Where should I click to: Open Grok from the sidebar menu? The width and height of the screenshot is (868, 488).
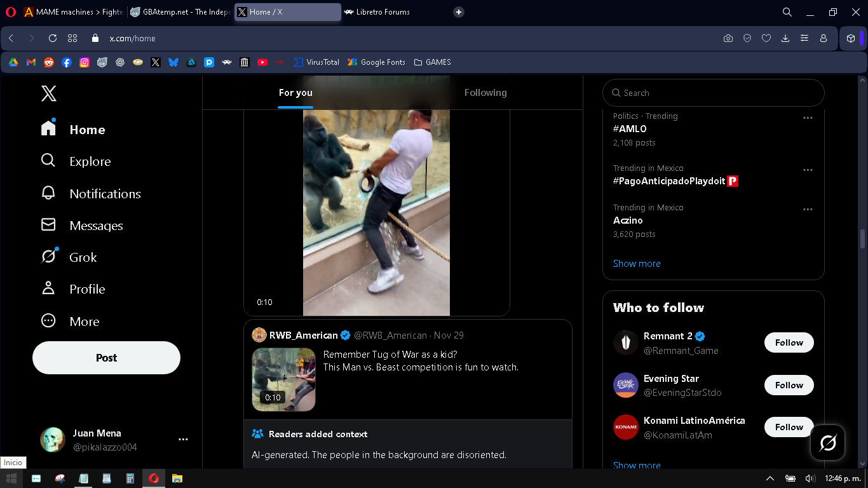coord(69,257)
